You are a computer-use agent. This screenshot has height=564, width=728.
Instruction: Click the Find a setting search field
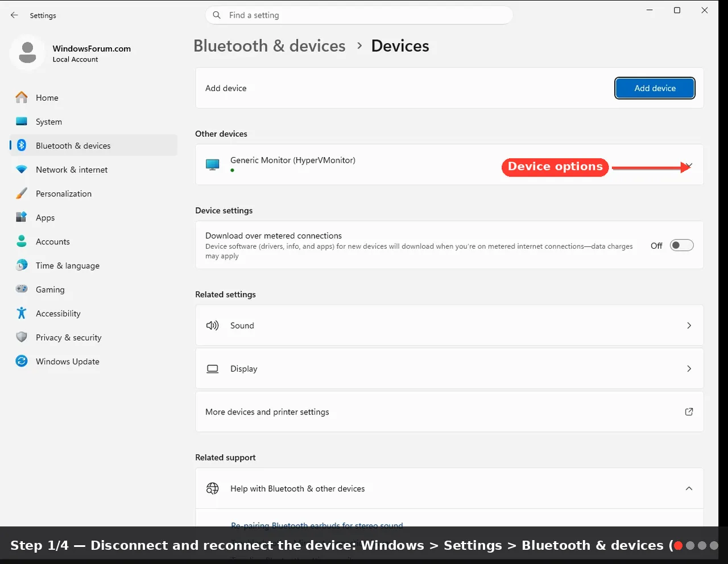pyautogui.click(x=359, y=15)
